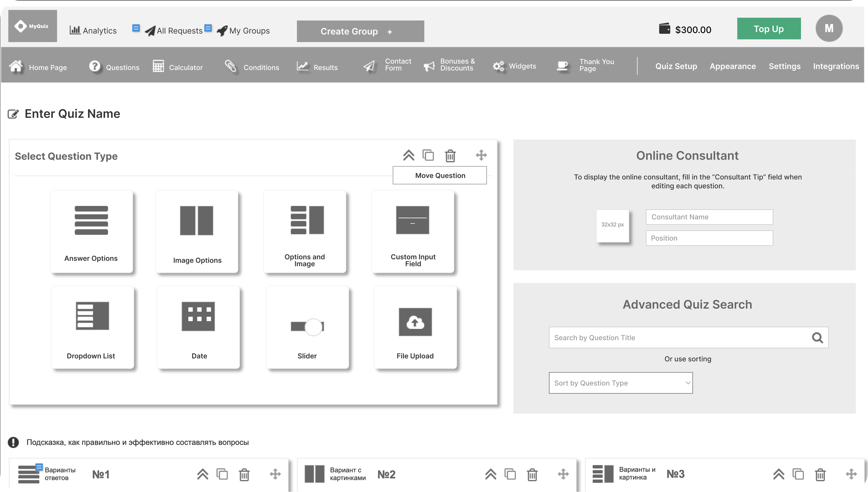Click the Consultant Name input field
Screen dimensions: 868x492
709,217
